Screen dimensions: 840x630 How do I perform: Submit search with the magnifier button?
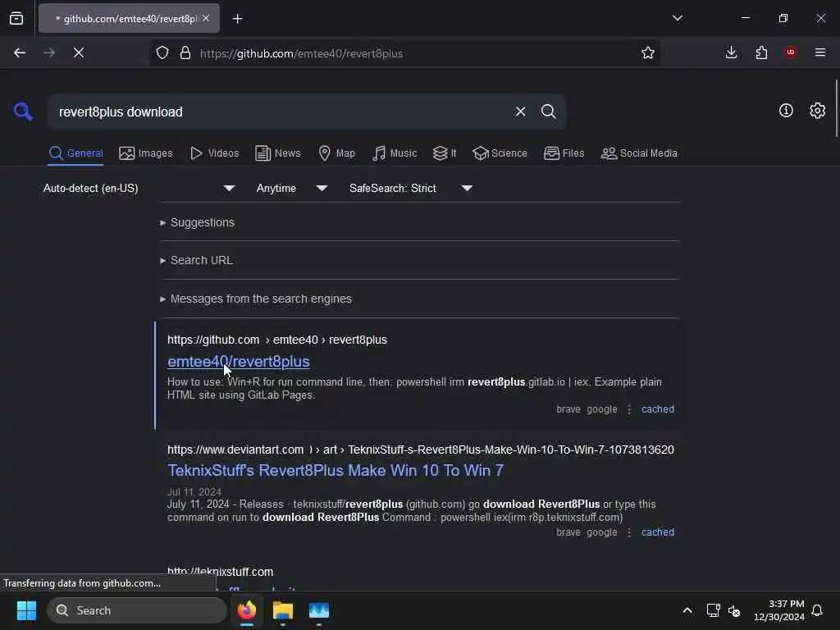pyautogui.click(x=548, y=112)
